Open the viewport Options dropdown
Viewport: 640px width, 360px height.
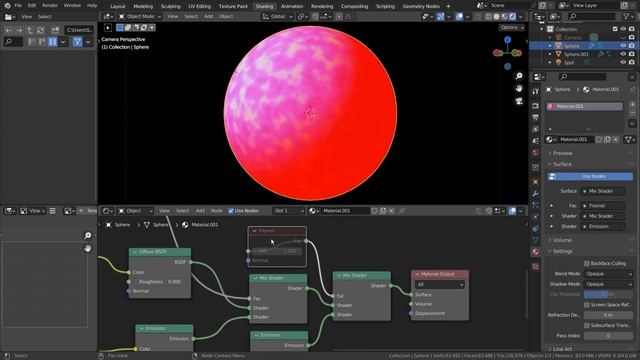click(x=511, y=27)
